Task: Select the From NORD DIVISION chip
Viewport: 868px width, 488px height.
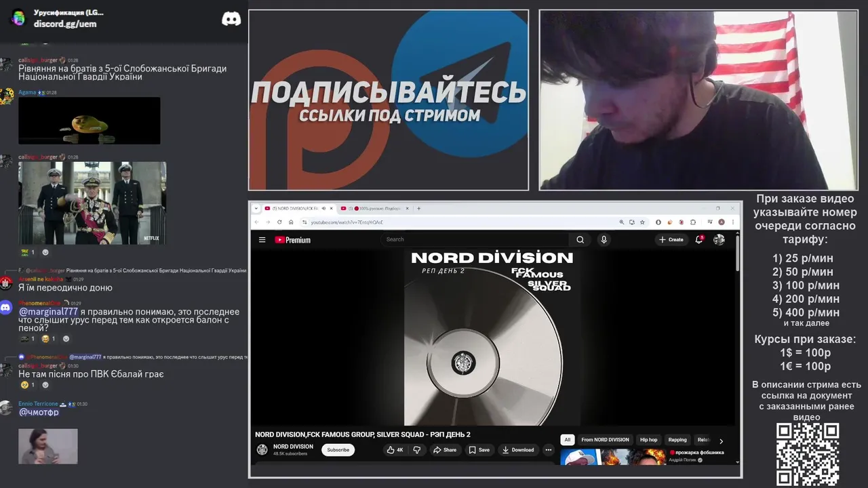Action: coord(605,440)
